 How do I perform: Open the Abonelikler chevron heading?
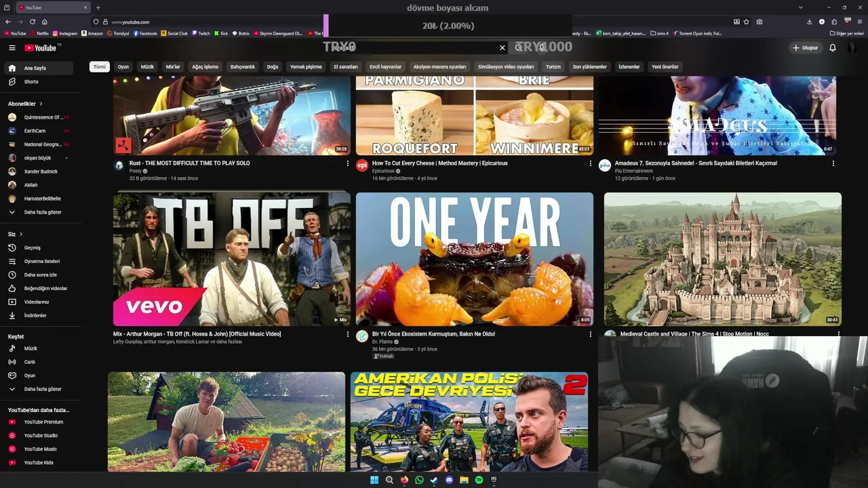click(x=25, y=104)
